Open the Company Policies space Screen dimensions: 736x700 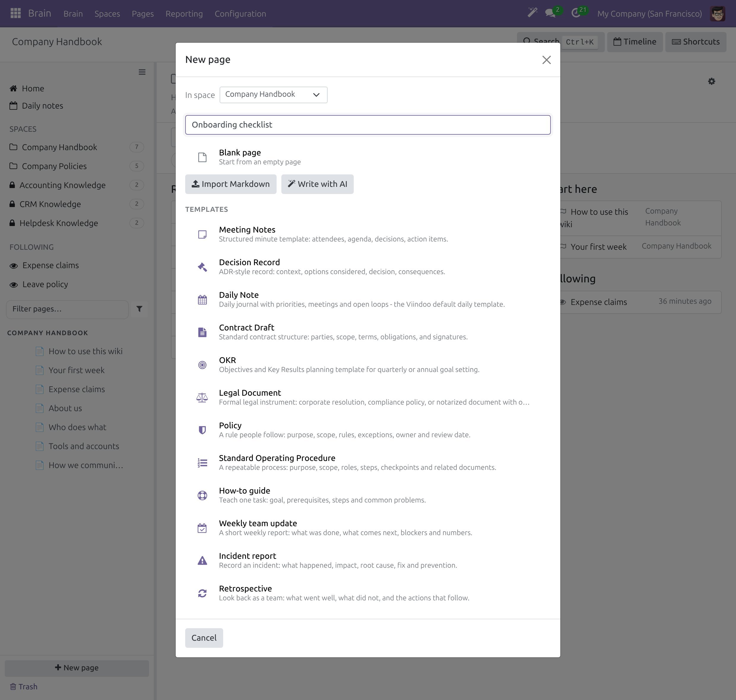[x=77, y=166]
